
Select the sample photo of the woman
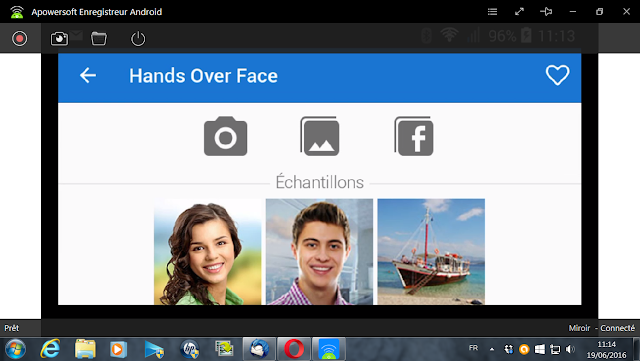pos(208,252)
